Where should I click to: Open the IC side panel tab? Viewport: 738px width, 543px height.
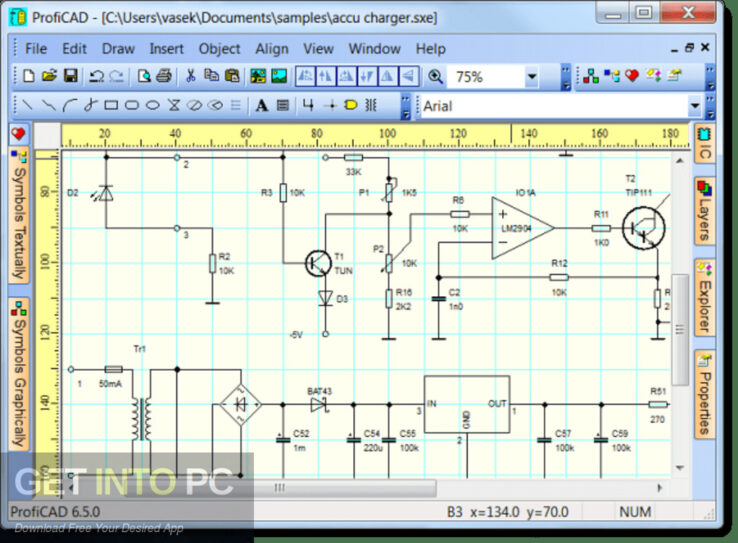[x=704, y=144]
